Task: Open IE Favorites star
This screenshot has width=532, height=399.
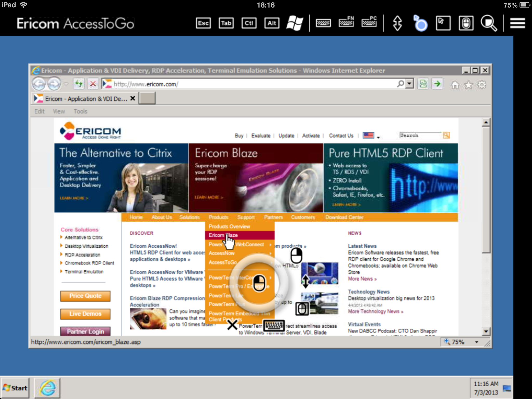Action: coord(468,85)
